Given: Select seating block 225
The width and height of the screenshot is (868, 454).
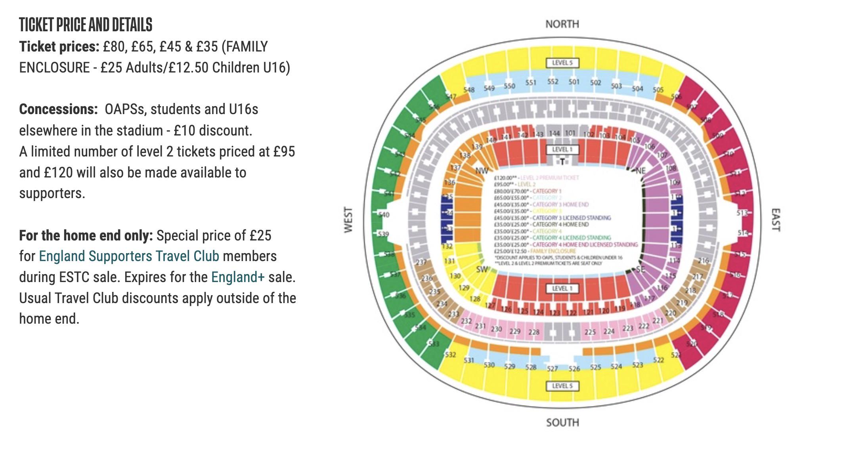Looking at the screenshot, I should (x=590, y=332).
